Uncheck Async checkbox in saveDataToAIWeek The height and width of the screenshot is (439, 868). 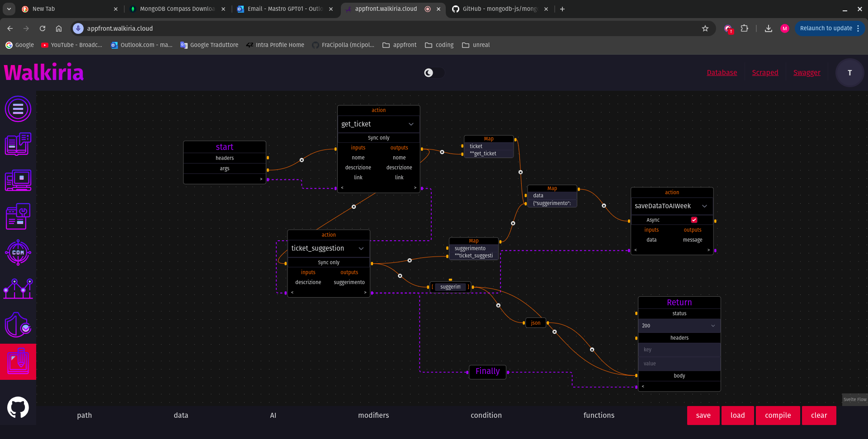tap(694, 220)
